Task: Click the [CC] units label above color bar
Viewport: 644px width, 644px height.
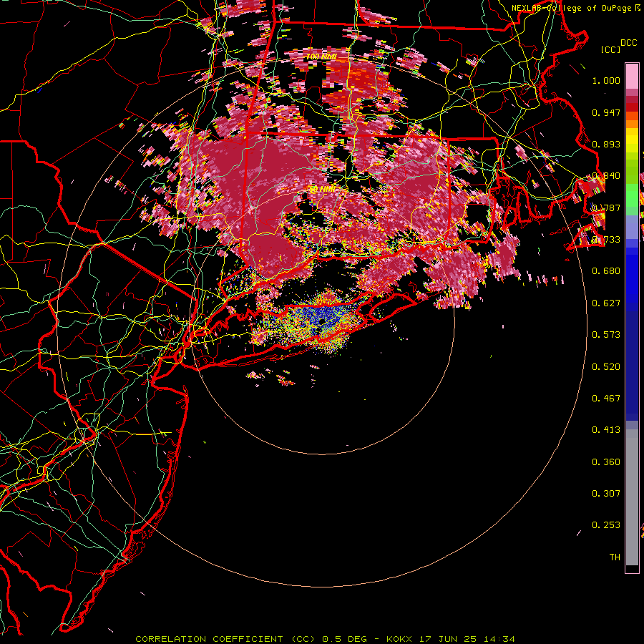Action: (x=611, y=49)
